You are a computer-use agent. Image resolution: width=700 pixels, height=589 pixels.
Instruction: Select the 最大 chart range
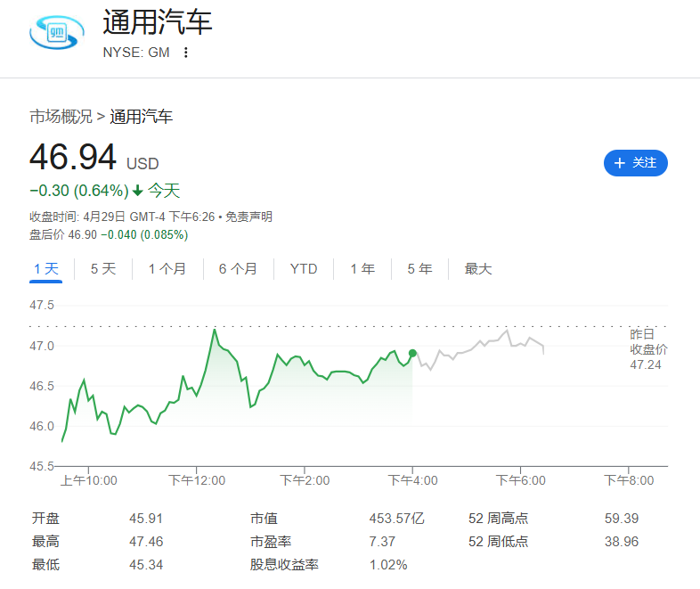(x=478, y=269)
